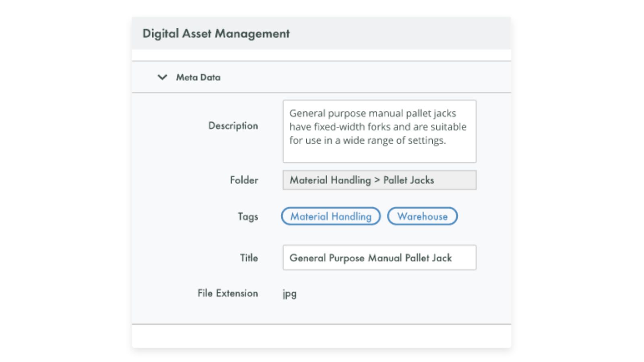
Task: Click the Tags label
Action: click(x=248, y=217)
